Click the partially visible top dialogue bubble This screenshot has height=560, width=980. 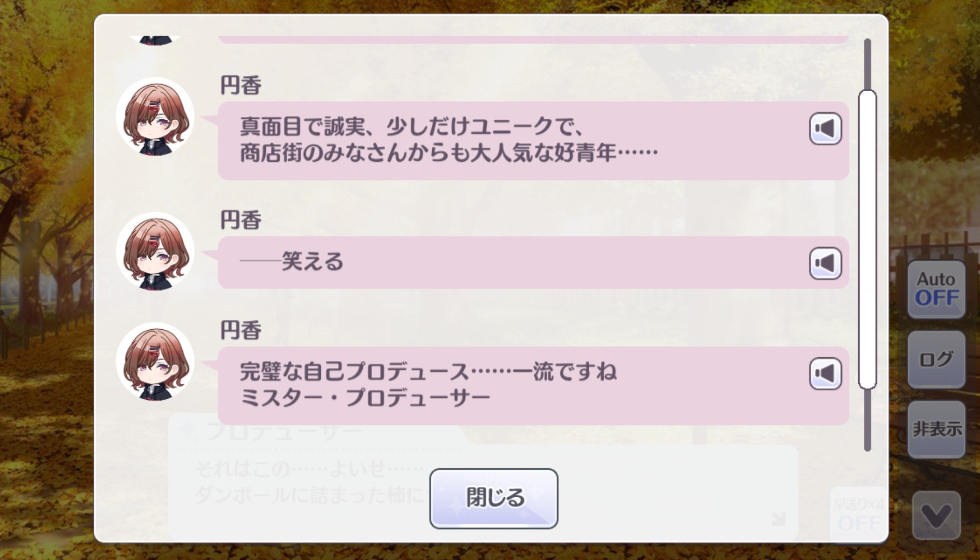[x=533, y=39]
